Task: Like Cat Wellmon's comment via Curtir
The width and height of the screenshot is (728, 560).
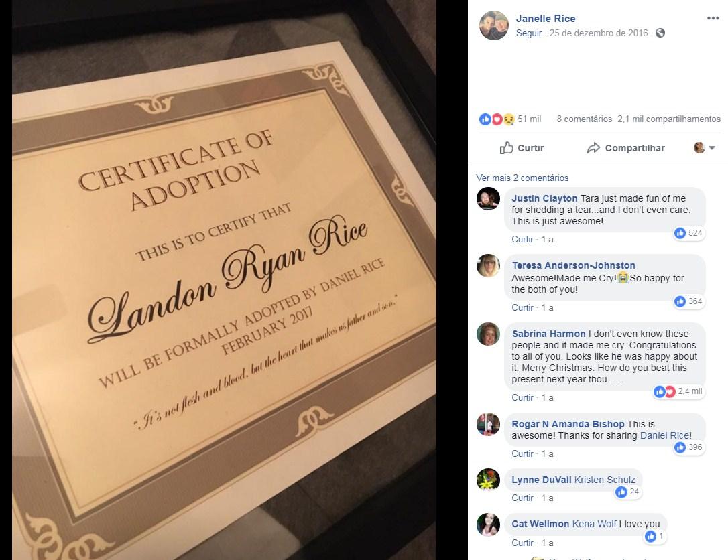Action: tap(522, 543)
